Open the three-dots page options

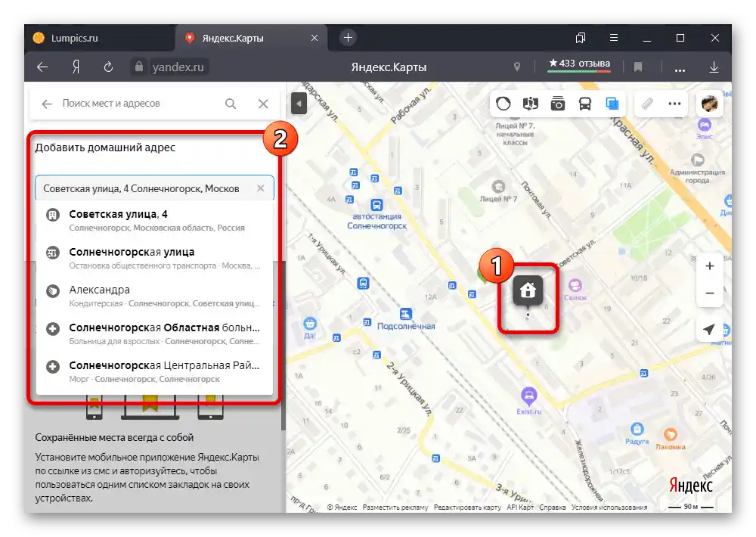pyautogui.click(x=680, y=70)
